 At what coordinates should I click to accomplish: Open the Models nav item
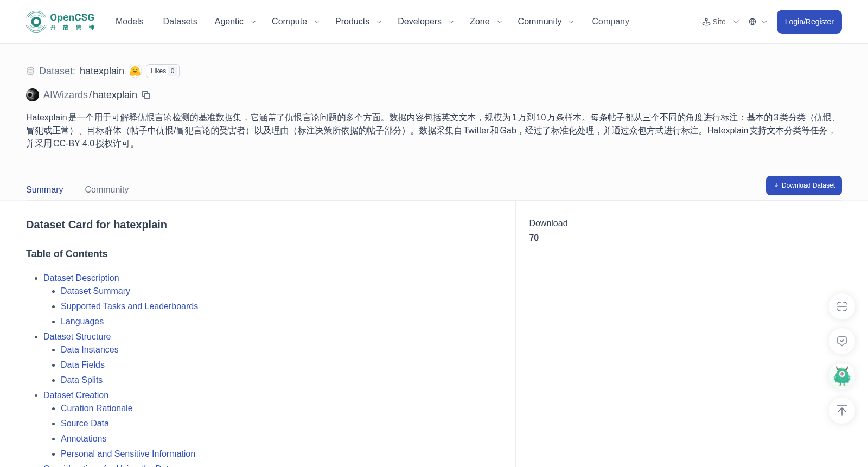pos(129,22)
